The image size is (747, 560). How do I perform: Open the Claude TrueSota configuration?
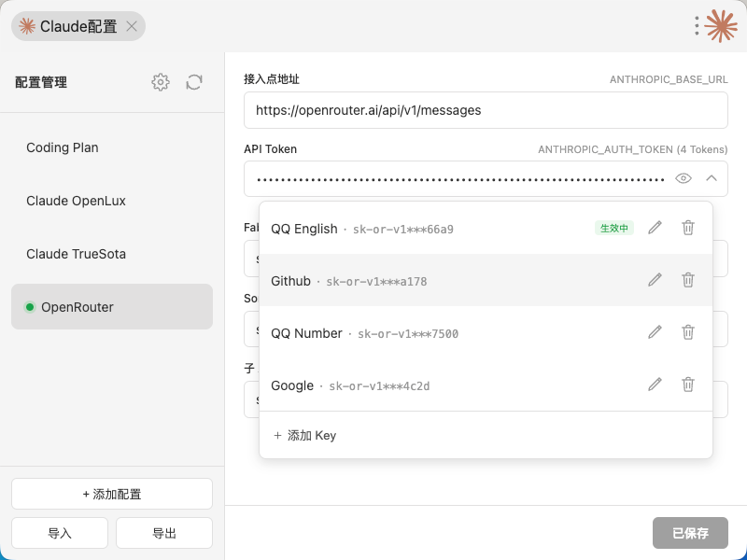(x=112, y=254)
